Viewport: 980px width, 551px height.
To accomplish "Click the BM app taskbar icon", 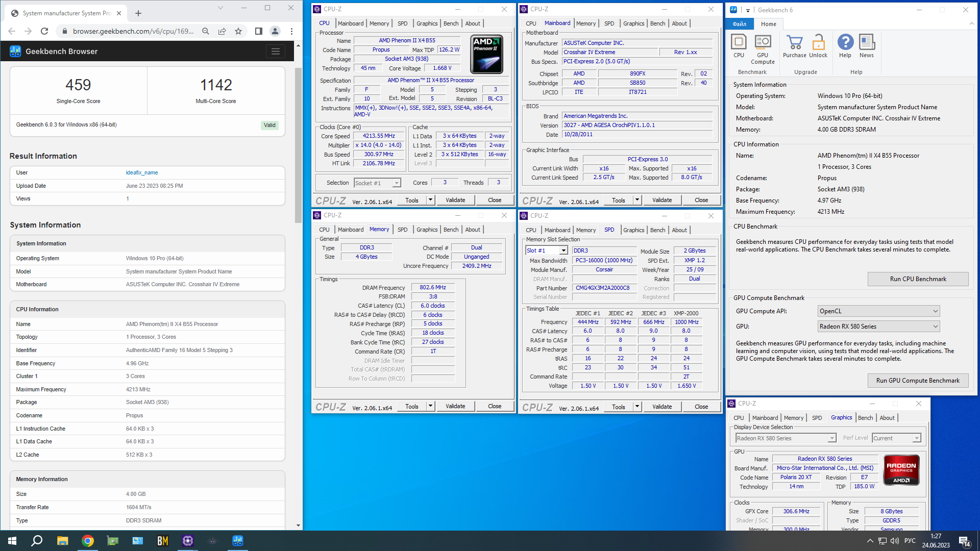I will coord(163,541).
